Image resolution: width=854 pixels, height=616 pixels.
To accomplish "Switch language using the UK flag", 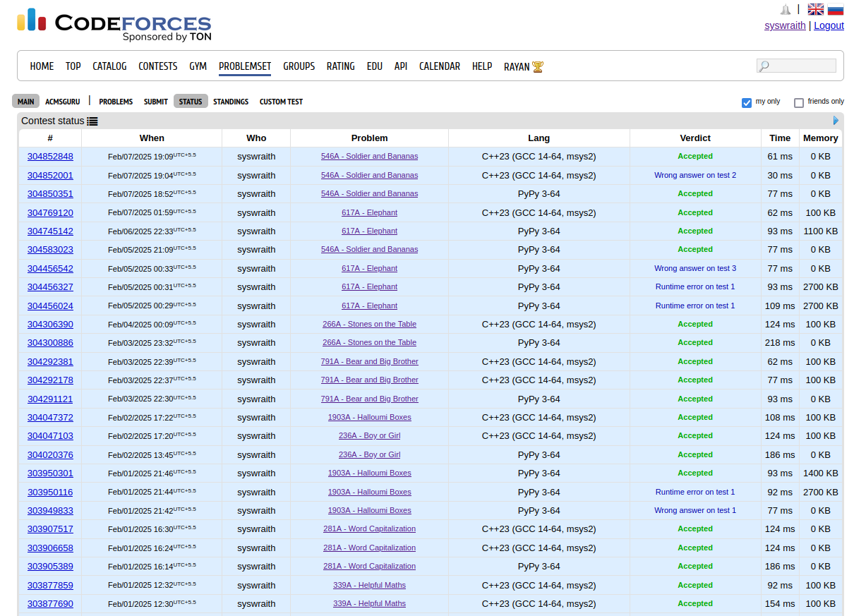I will coord(815,9).
